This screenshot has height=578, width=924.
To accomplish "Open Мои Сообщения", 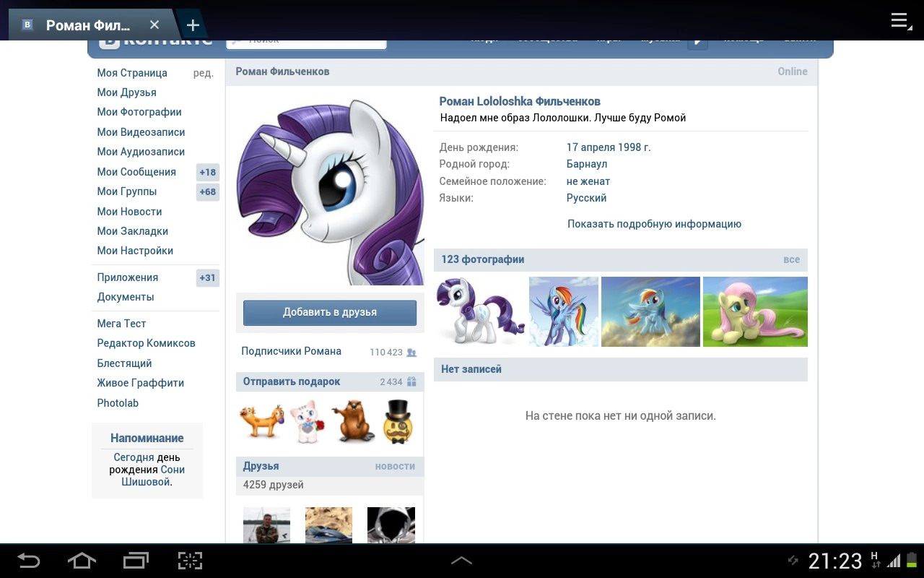I will coord(137,172).
